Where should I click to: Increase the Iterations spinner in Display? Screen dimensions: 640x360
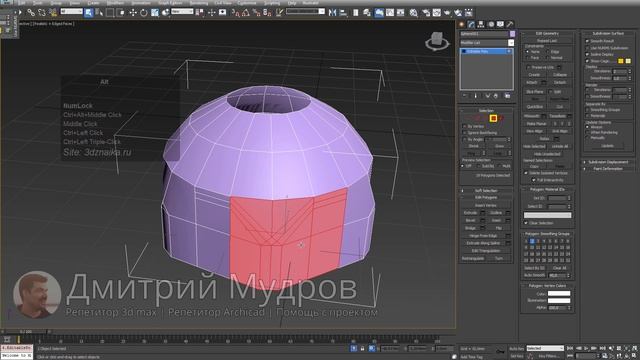(629, 70)
